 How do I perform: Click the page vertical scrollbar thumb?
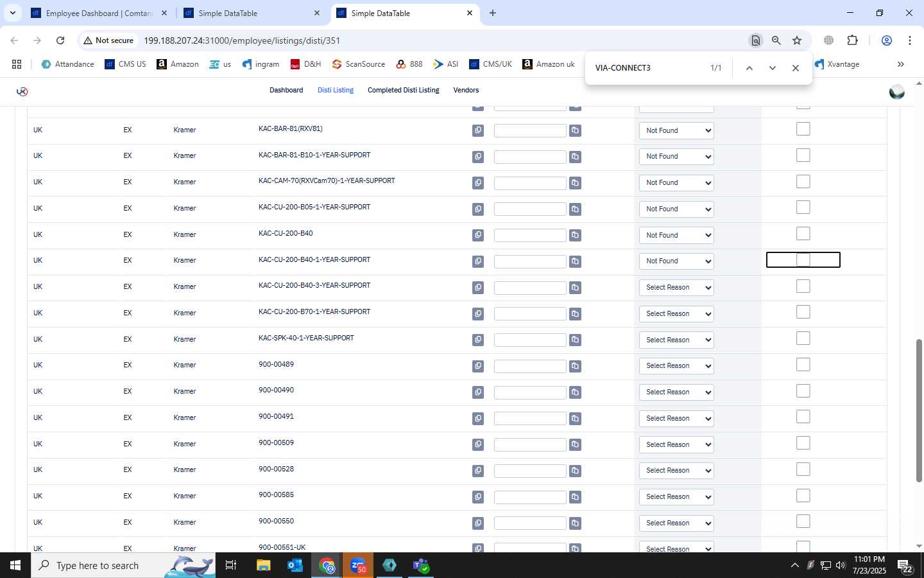click(919, 410)
